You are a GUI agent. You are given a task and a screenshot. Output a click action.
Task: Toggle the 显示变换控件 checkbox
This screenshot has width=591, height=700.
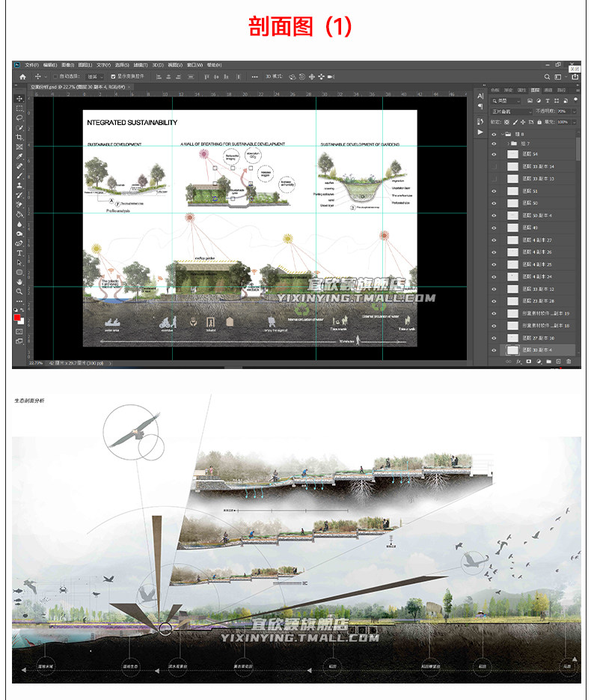click(x=113, y=77)
